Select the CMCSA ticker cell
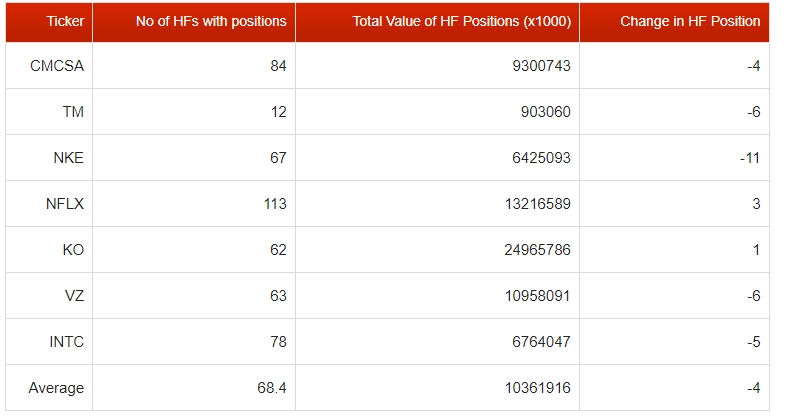 coord(58,66)
